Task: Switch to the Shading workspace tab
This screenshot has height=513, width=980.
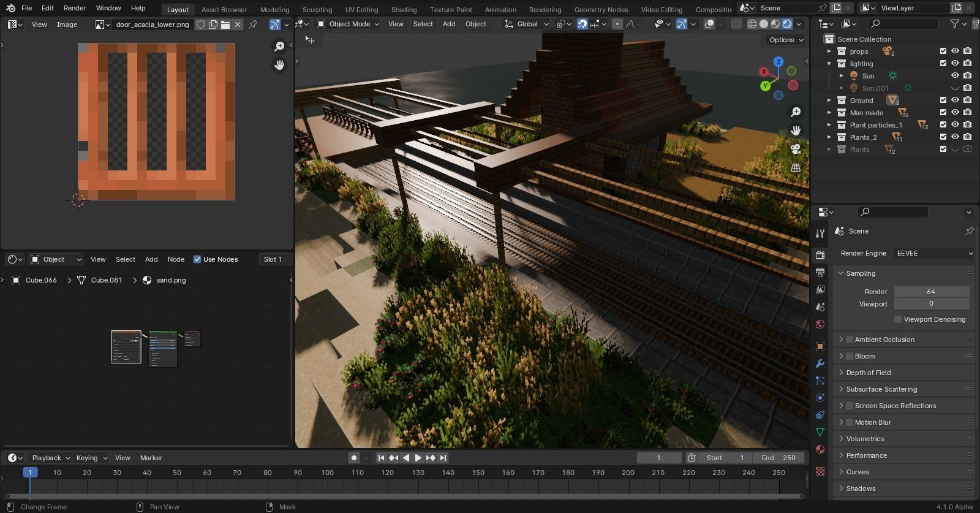Action: pyautogui.click(x=404, y=9)
